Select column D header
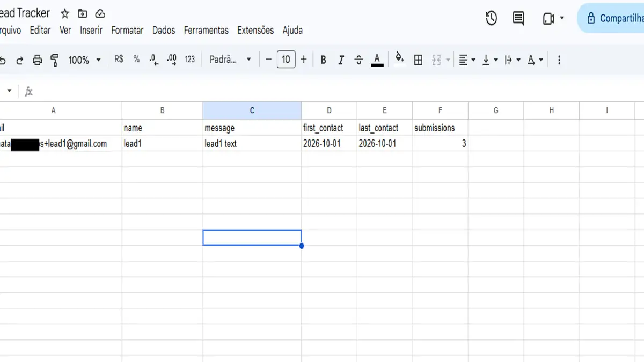The image size is (644, 362). [329, 110]
